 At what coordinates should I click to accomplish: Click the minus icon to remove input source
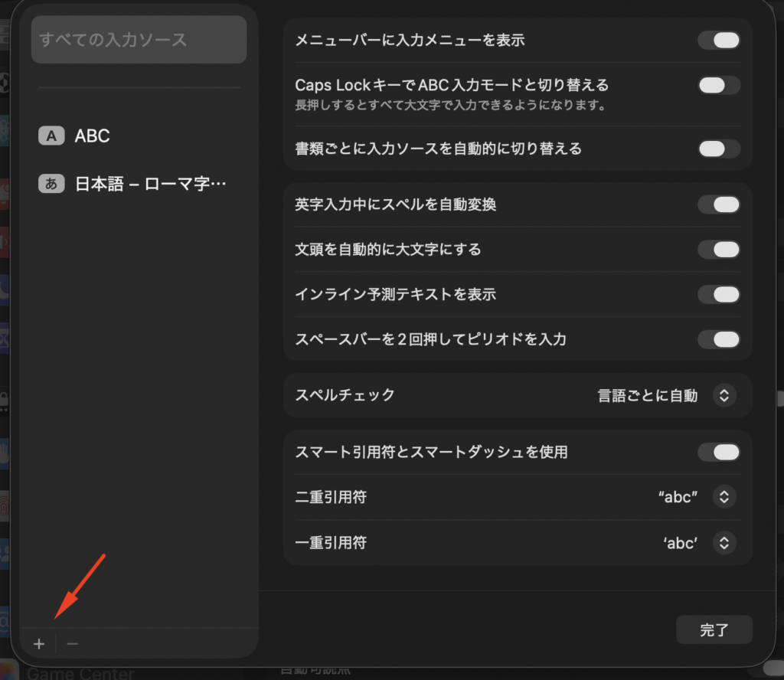click(73, 644)
